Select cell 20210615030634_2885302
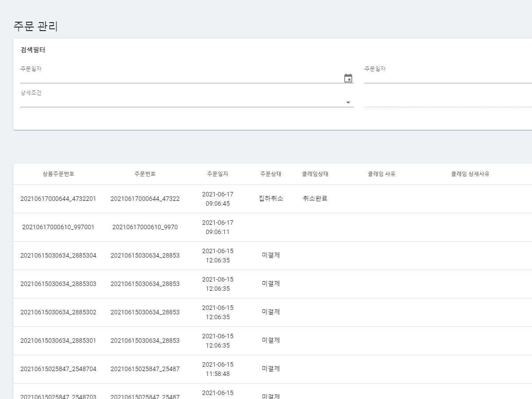This screenshot has width=532, height=399. pyautogui.click(x=59, y=312)
